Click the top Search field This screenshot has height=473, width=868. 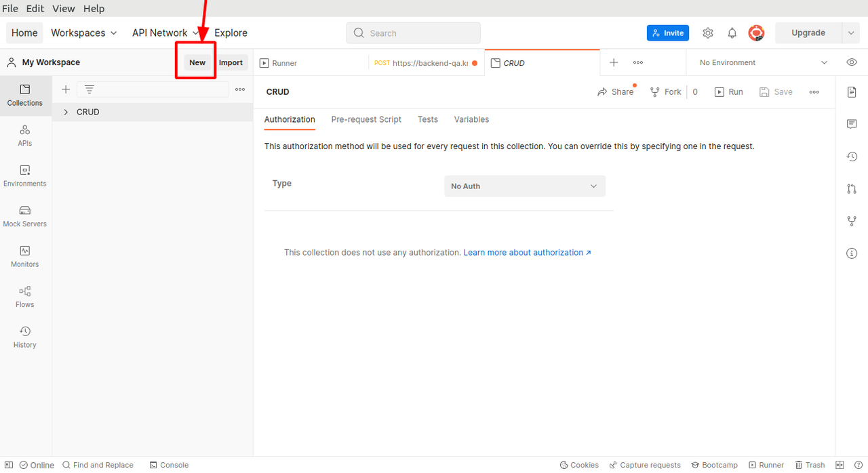pos(414,33)
